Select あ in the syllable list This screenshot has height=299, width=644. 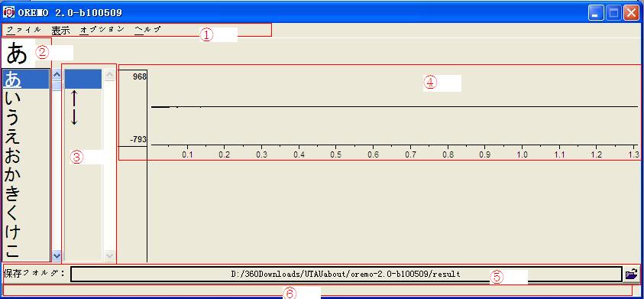26,80
